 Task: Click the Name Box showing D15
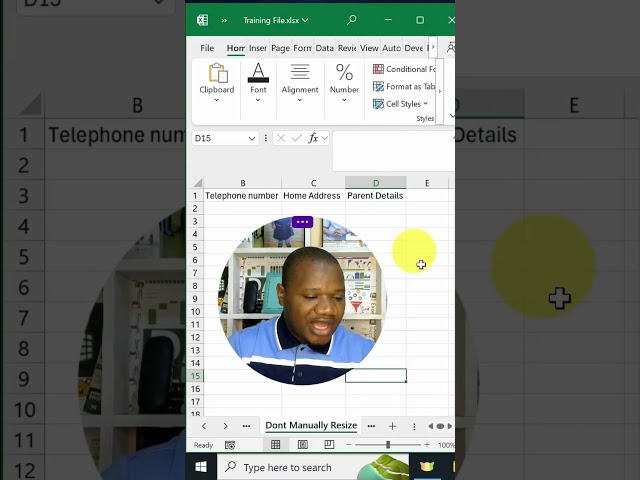point(220,138)
